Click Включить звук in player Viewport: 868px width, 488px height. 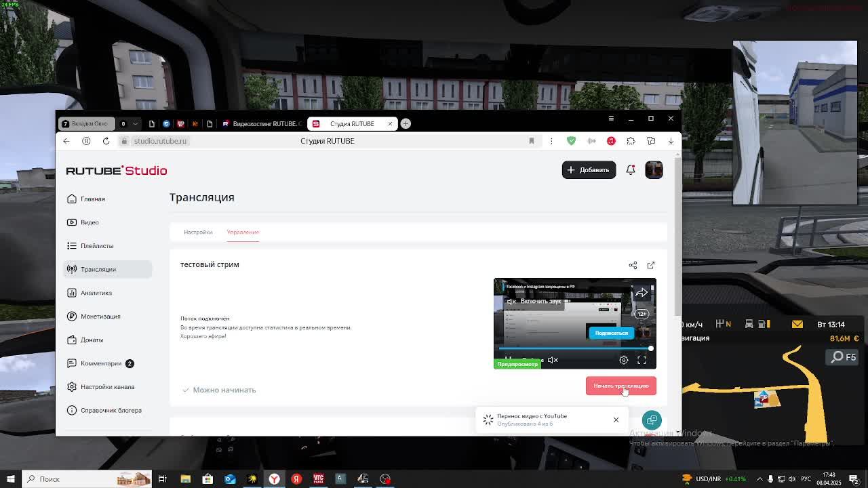[536, 301]
